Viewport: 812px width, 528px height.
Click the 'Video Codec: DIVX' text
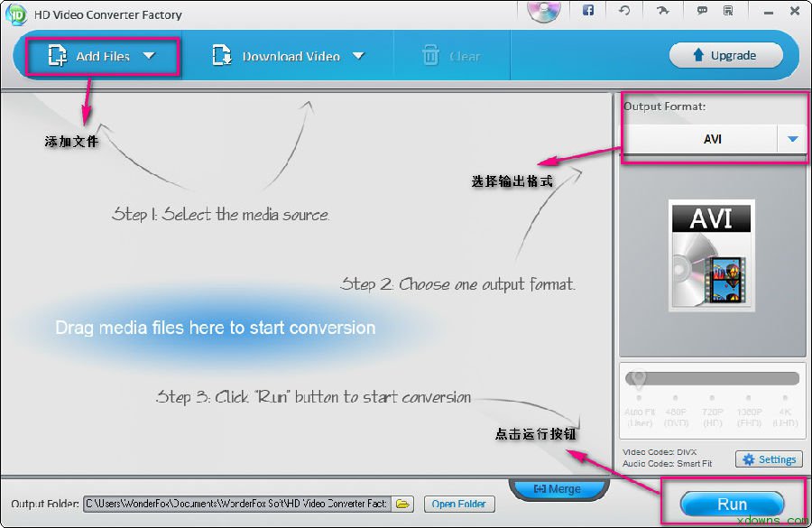[660, 452]
